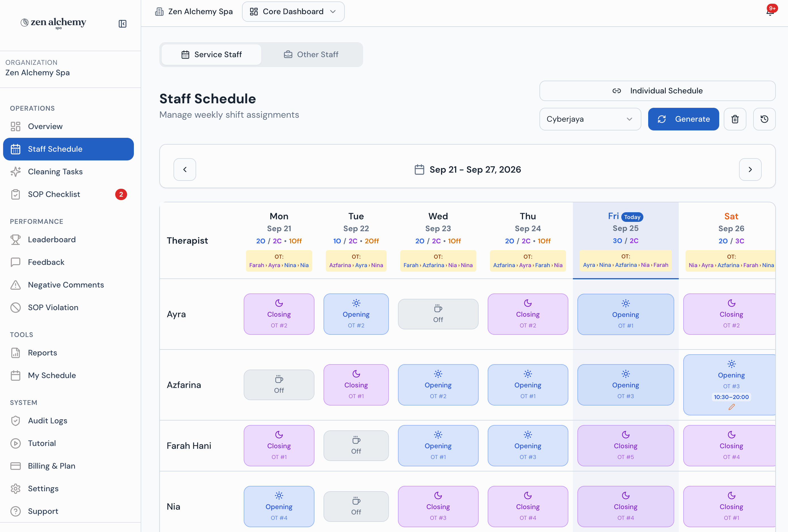The image size is (788, 532).
Task: Collapse the sidebar with the panel icon
Action: click(122, 24)
